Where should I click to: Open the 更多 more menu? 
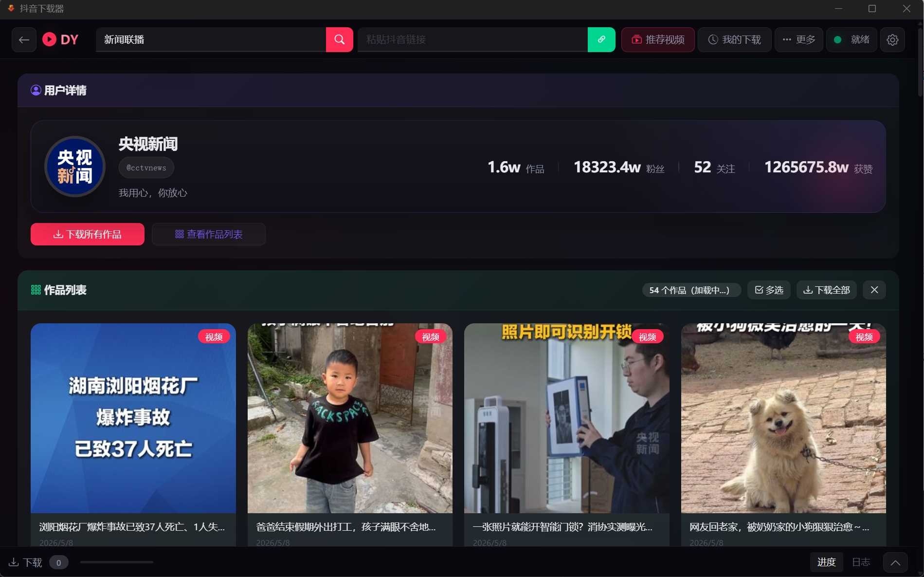798,40
